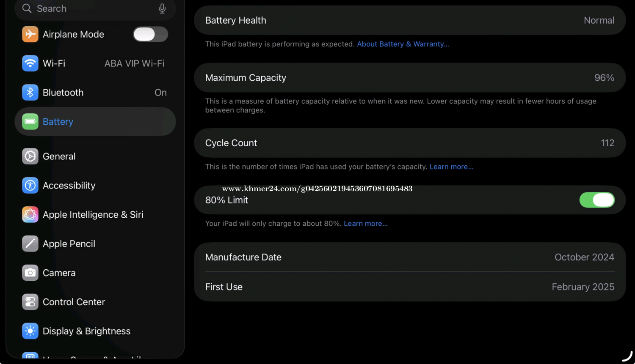Viewport: 635px width, 364px height.
Task: Open Apple Intelligence & Siri icon
Action: coord(30,215)
